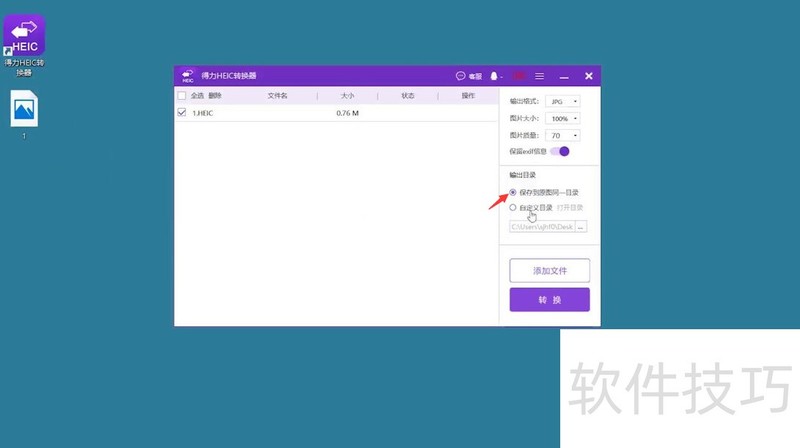Open the 图片质量 70 dropdown
This screenshot has width=800, height=448.
pyautogui.click(x=563, y=135)
